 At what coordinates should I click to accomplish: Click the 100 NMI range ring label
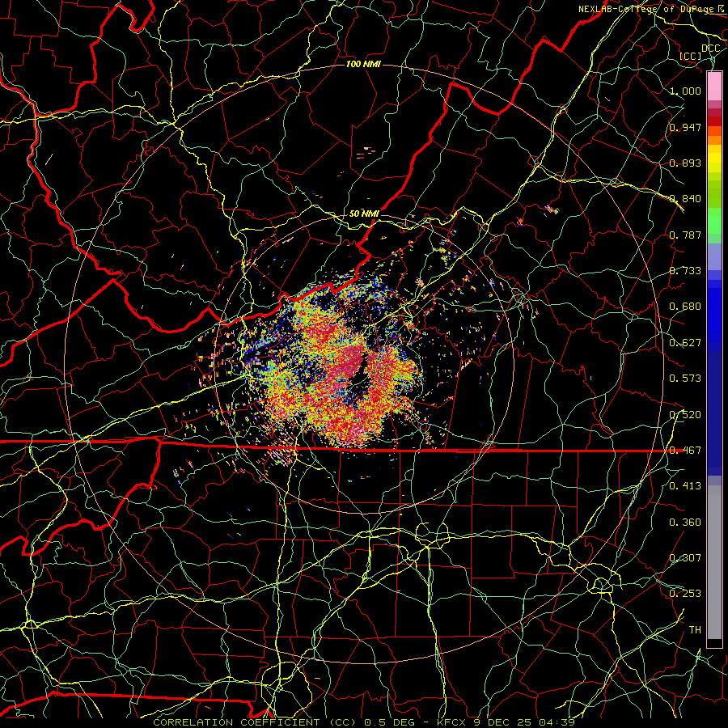click(363, 64)
